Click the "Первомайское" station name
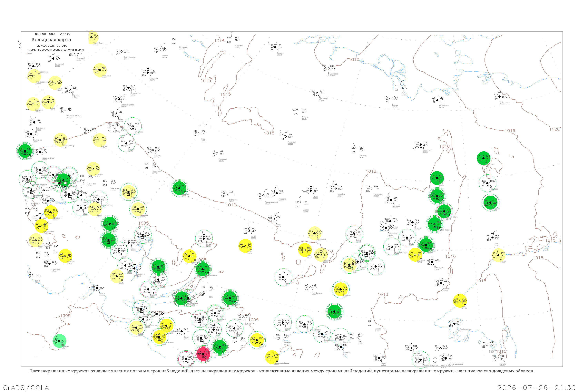588x392 pixels. [47, 158]
